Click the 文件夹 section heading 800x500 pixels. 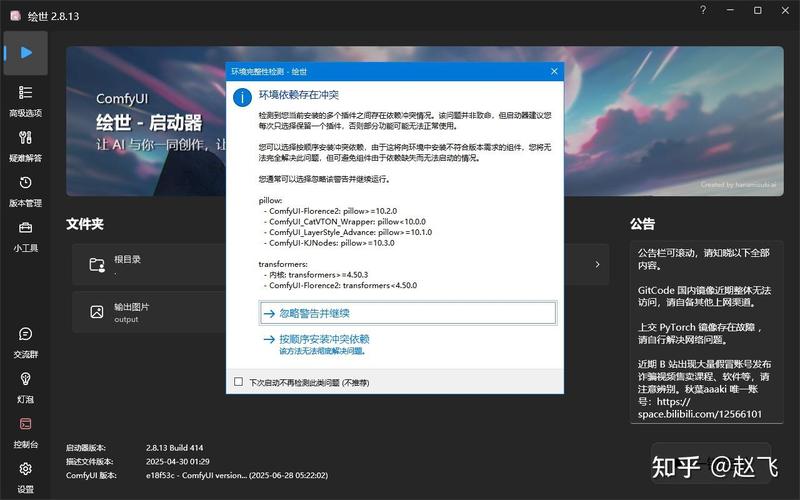click(85, 223)
